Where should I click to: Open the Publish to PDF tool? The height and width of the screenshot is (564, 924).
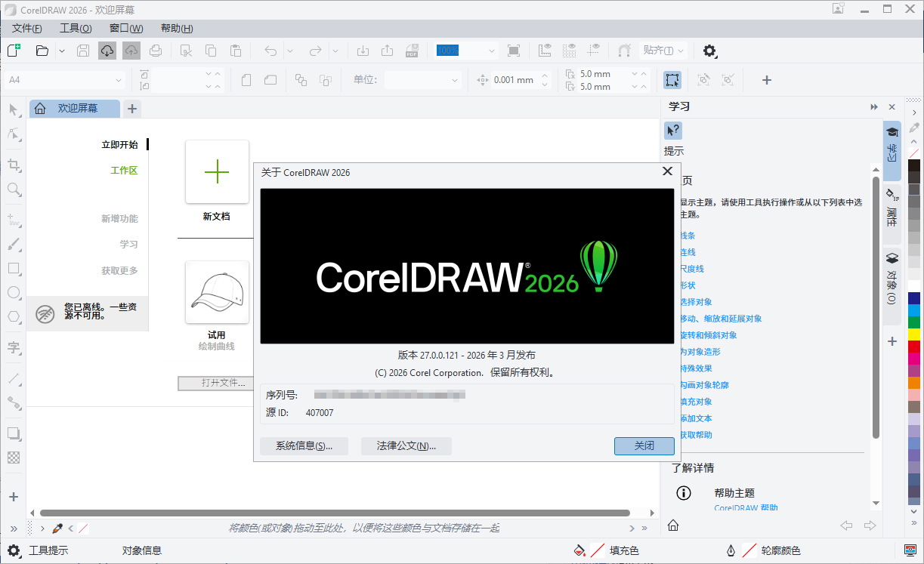[413, 50]
